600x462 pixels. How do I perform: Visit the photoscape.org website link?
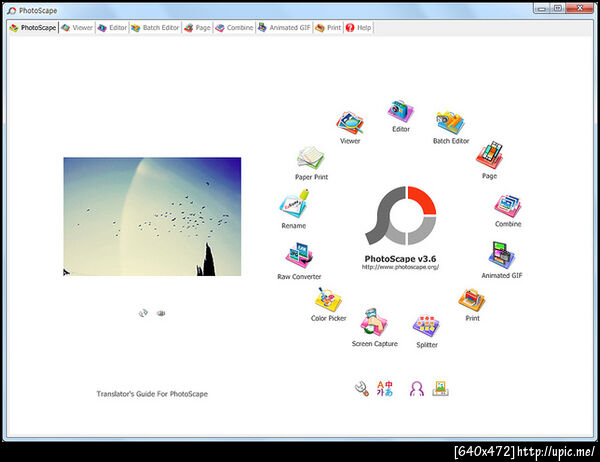(x=400, y=267)
